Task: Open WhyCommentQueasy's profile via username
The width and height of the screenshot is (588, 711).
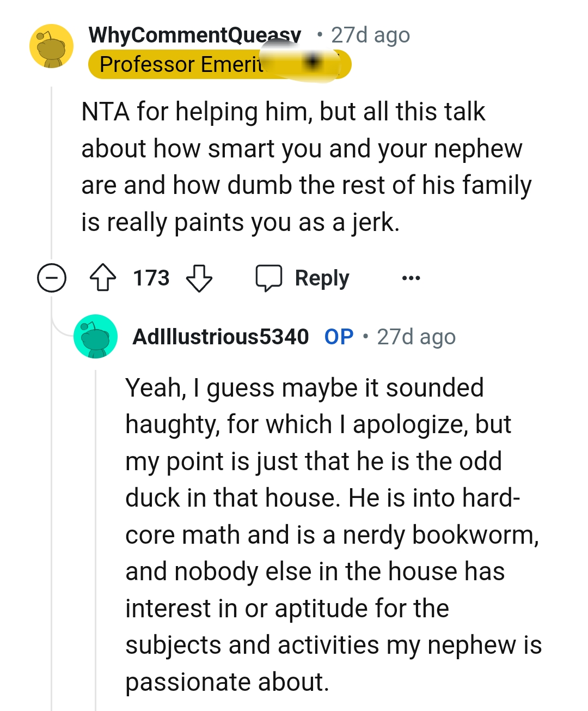Action: tap(193, 35)
